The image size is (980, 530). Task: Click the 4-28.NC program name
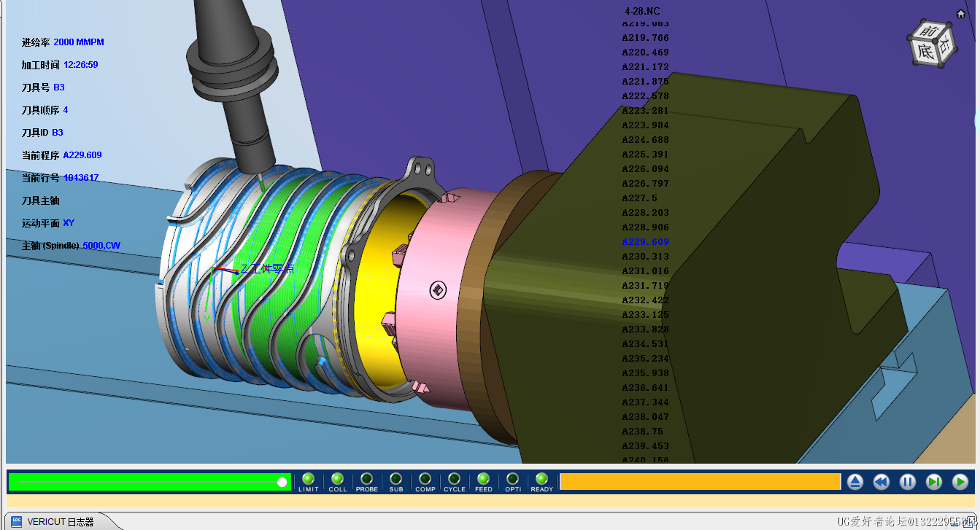[x=642, y=12]
